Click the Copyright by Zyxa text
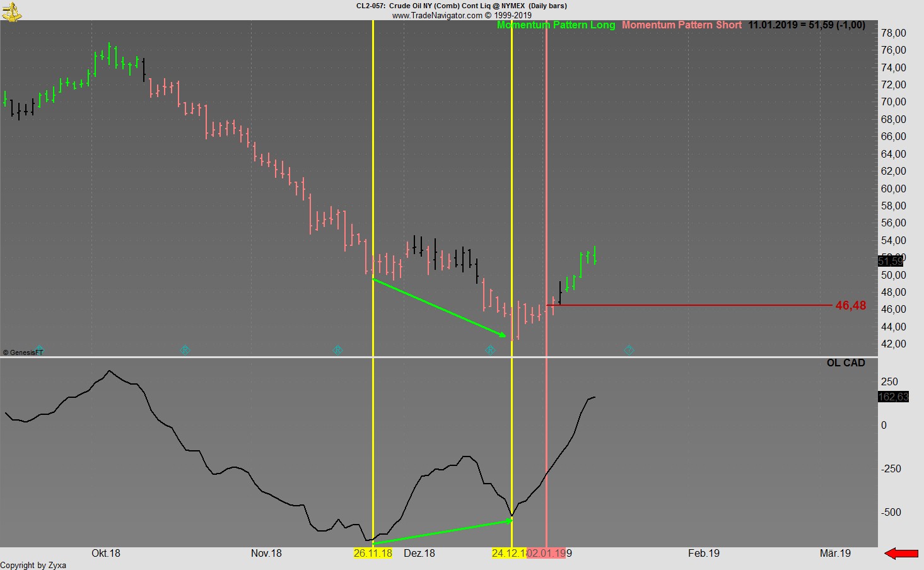The height and width of the screenshot is (570, 924). pos(33,565)
